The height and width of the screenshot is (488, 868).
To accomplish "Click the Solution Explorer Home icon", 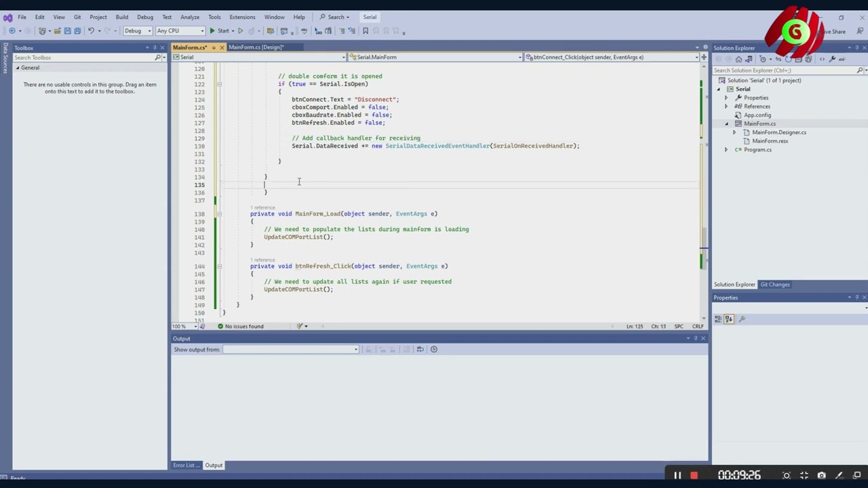I will pos(738,59).
